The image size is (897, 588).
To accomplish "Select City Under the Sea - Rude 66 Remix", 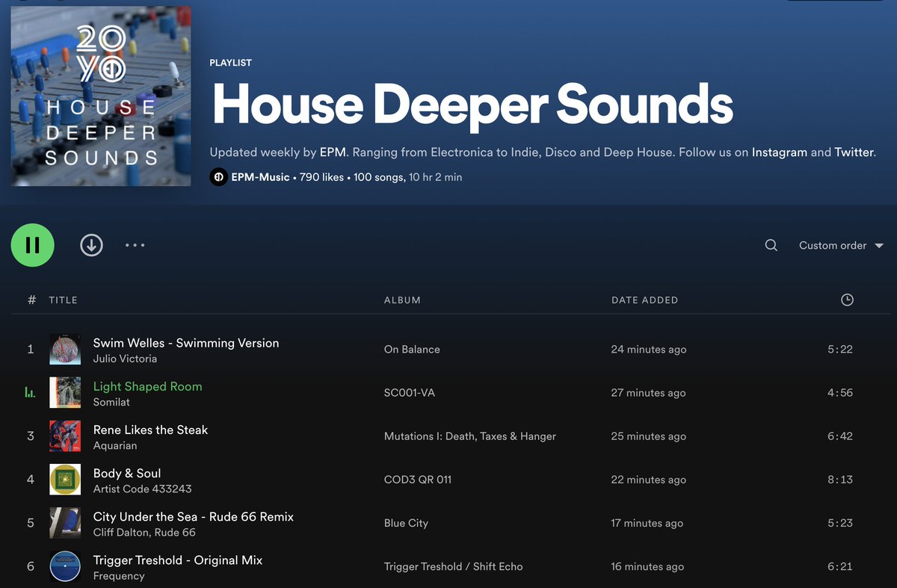I will (194, 516).
